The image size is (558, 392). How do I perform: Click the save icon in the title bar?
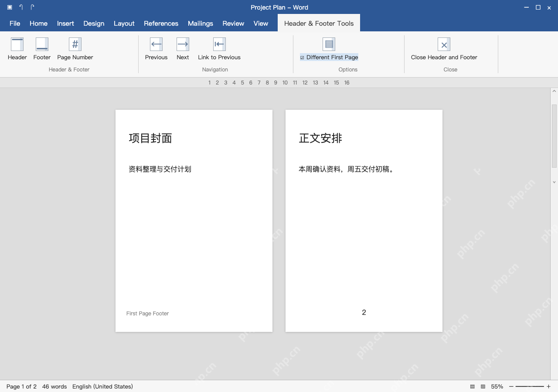[x=10, y=7]
